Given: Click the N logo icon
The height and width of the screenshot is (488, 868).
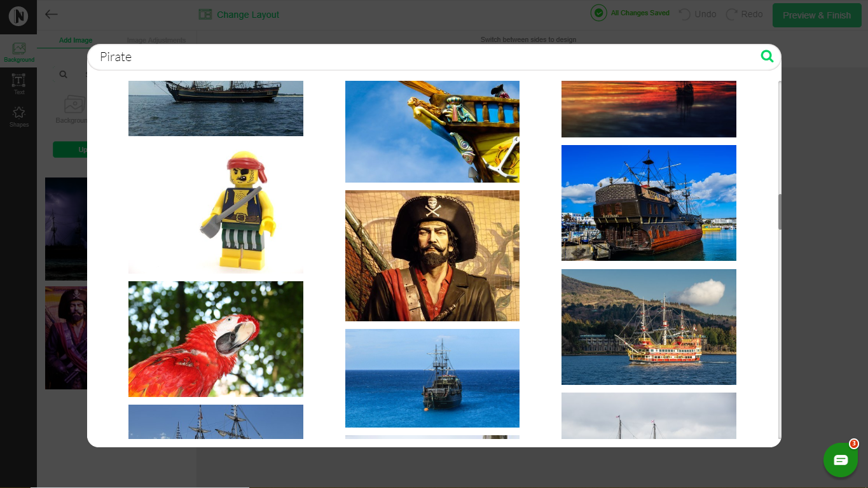Looking at the screenshot, I should coord(18,16).
